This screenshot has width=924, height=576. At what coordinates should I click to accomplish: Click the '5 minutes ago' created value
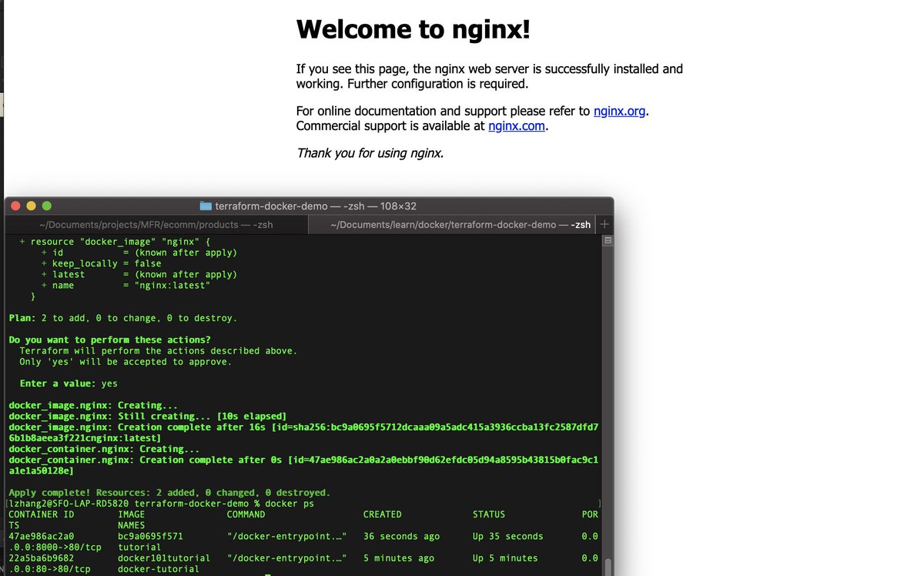coord(399,558)
